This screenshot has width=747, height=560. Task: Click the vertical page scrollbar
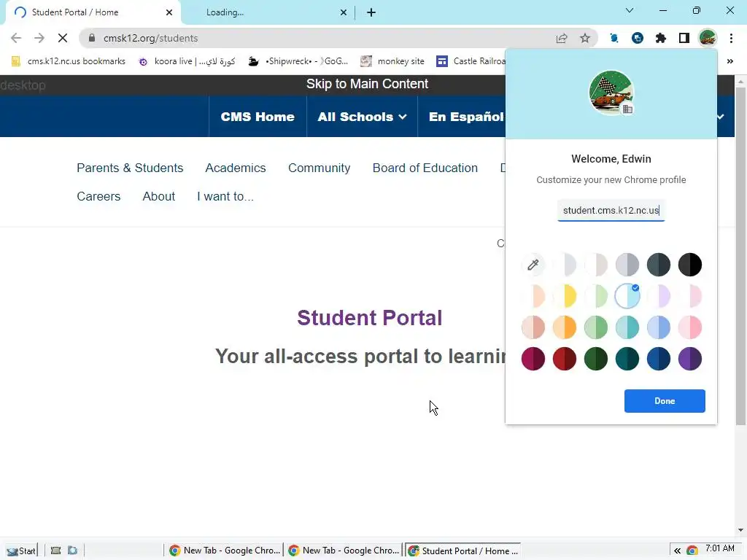pos(740,257)
